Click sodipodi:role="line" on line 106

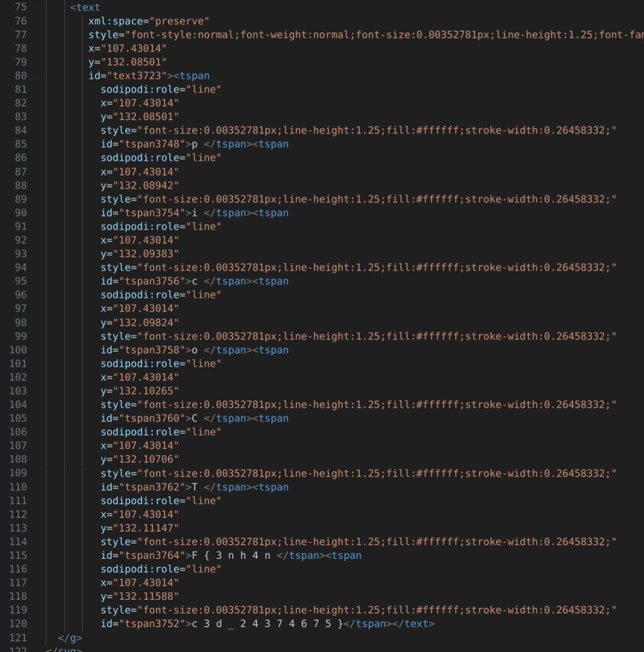[161, 432]
